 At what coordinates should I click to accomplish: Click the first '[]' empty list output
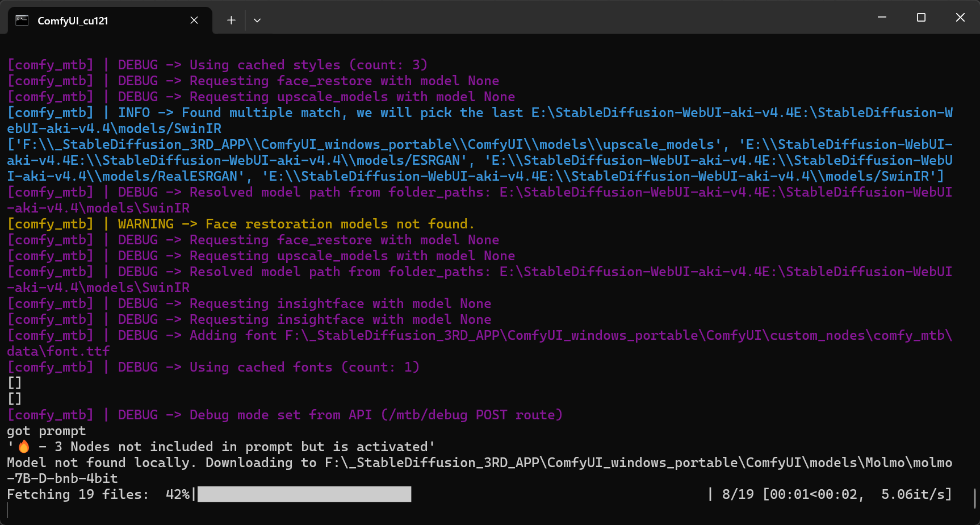tap(15, 383)
